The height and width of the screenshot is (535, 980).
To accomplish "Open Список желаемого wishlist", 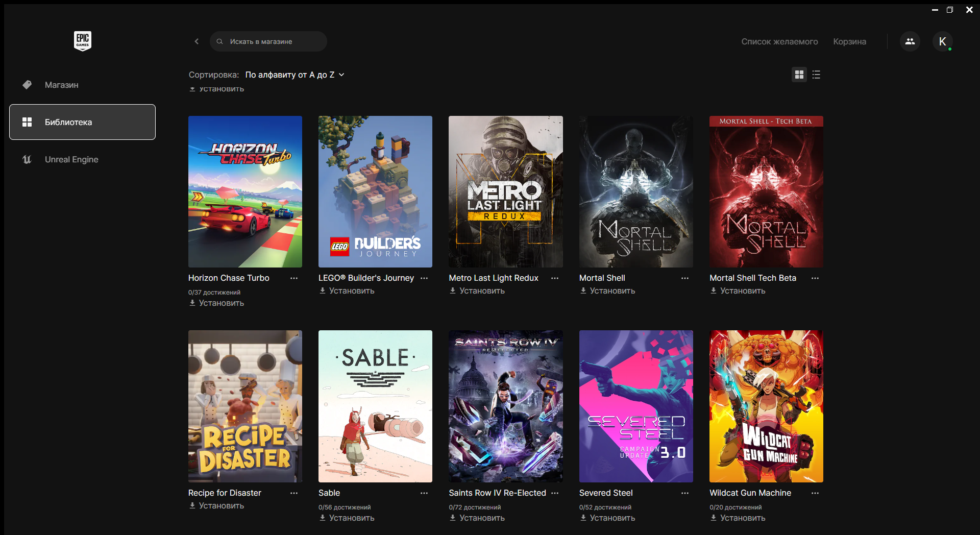I will [x=779, y=41].
